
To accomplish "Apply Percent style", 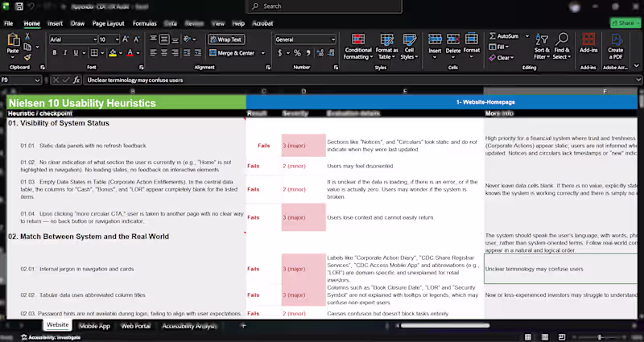I will pos(297,53).
